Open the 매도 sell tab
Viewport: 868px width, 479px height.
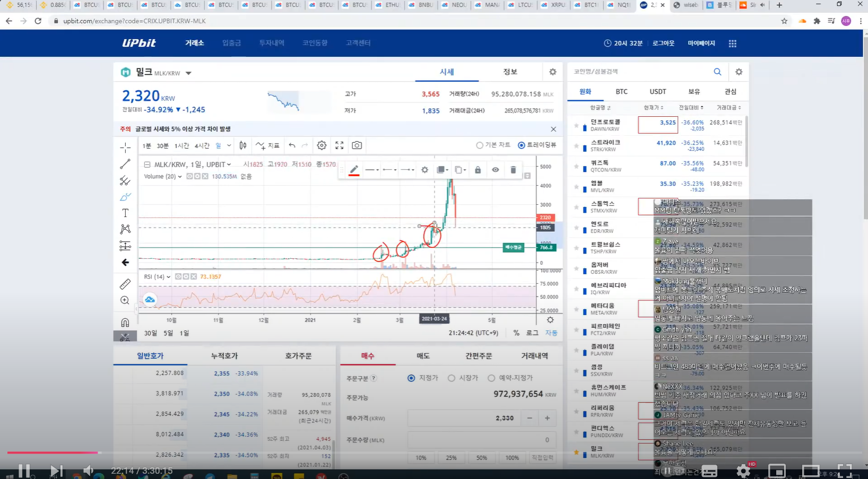423,356
